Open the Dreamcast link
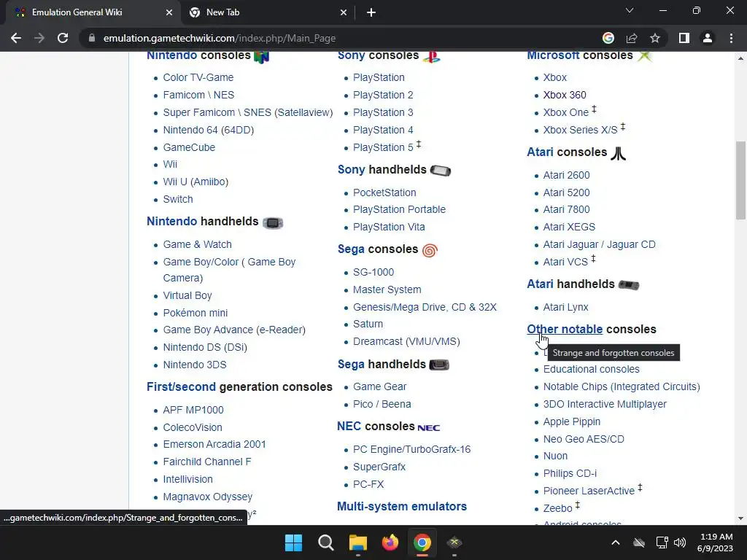 (378, 341)
